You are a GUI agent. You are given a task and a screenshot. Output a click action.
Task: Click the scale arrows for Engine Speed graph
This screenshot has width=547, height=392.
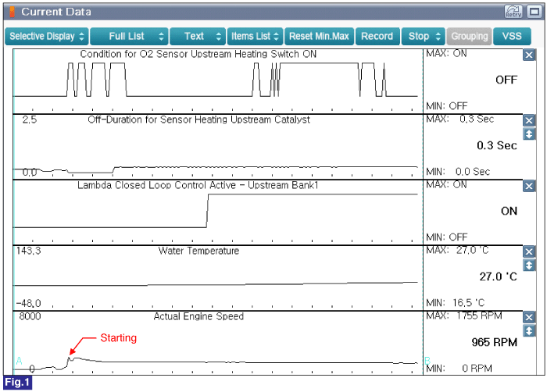pyautogui.click(x=529, y=330)
